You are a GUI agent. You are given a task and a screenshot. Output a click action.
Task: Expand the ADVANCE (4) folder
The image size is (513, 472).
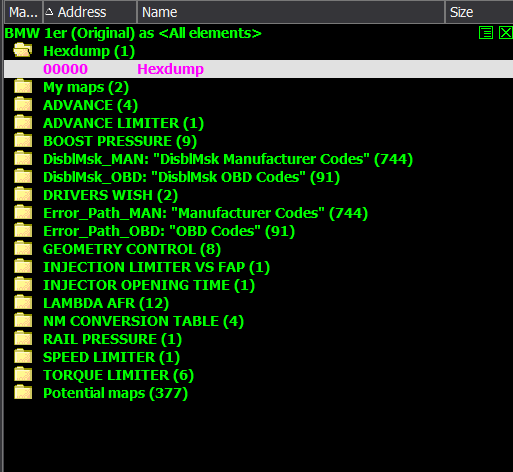90,105
